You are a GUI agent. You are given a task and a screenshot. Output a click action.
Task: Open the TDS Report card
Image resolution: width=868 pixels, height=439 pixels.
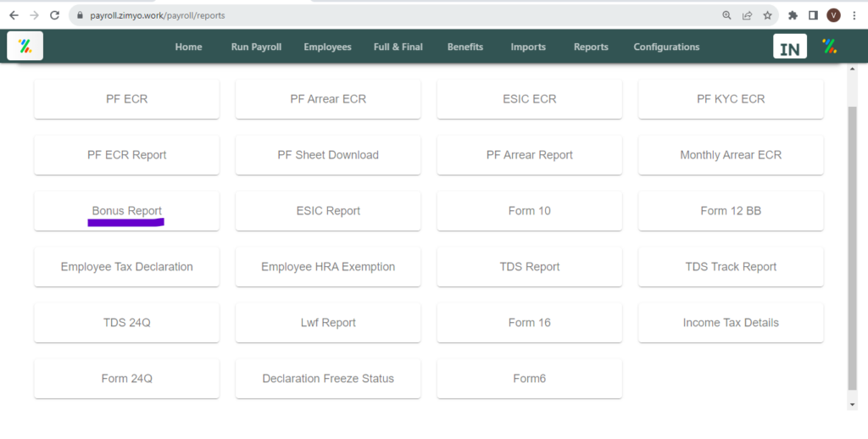tap(529, 267)
